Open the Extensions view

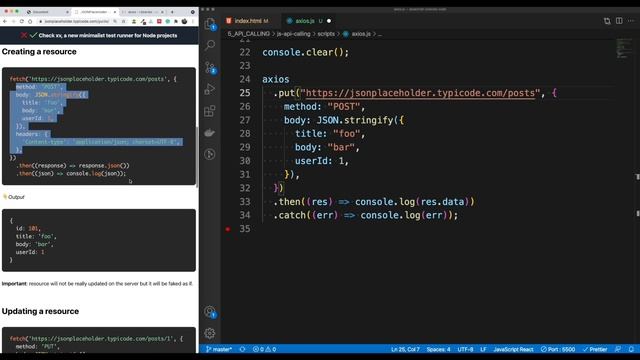click(210, 111)
